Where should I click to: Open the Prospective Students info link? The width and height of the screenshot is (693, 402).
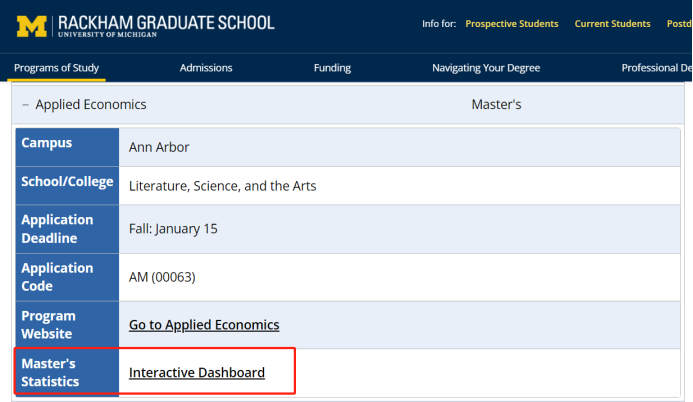point(512,24)
